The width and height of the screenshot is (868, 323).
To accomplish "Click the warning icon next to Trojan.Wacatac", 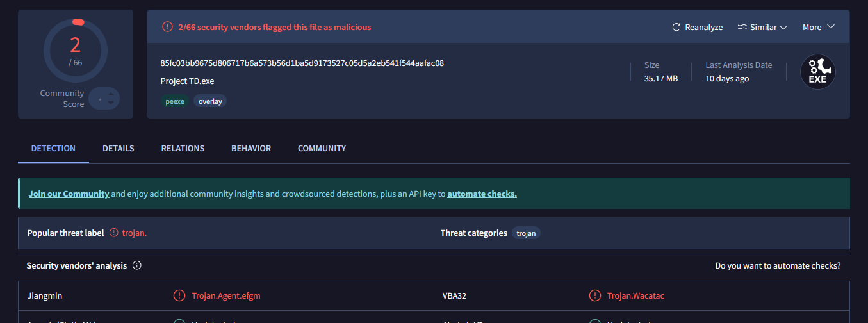I will coord(594,295).
